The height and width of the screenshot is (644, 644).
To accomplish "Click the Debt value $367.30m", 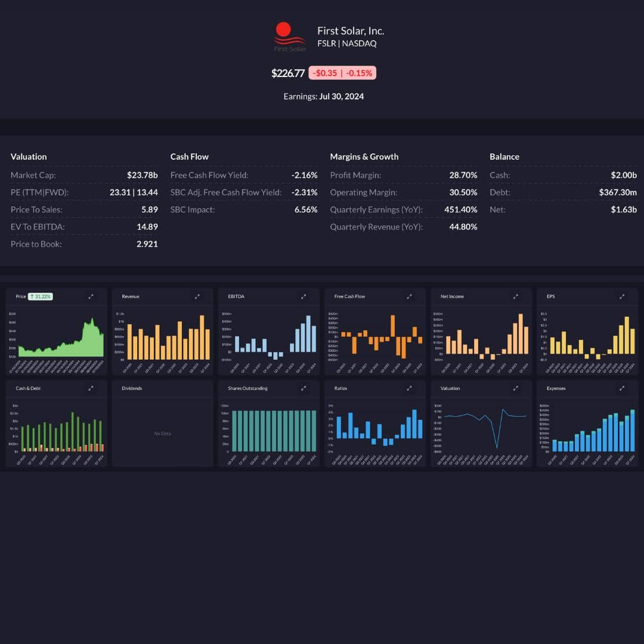I will pos(618,192).
